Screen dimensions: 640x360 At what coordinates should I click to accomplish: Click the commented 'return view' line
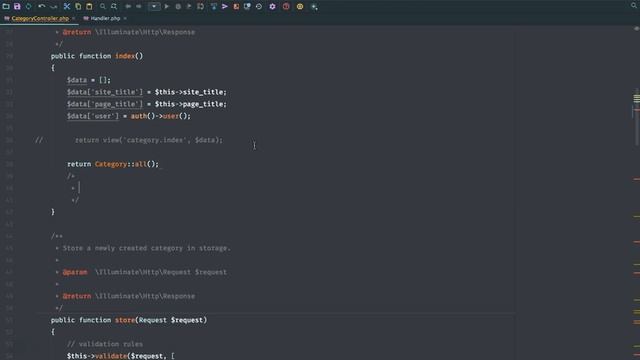pyautogui.click(x=149, y=140)
